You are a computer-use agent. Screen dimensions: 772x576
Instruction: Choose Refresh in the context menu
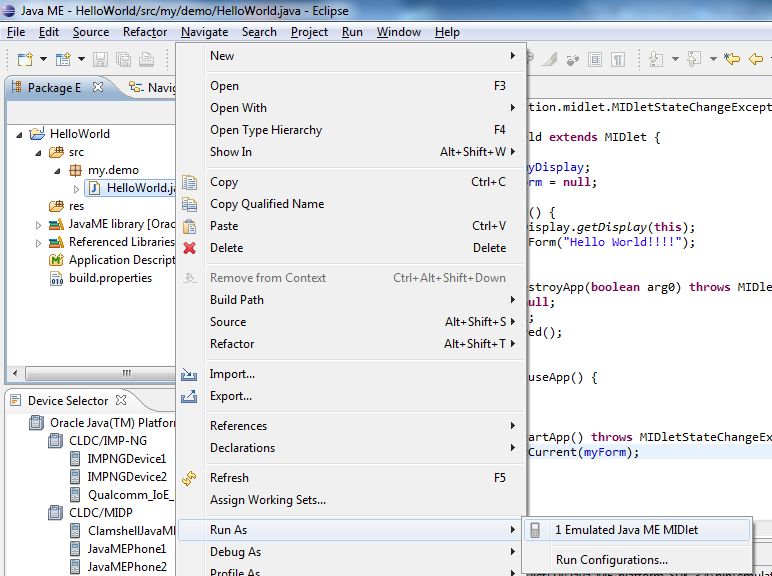351,478
